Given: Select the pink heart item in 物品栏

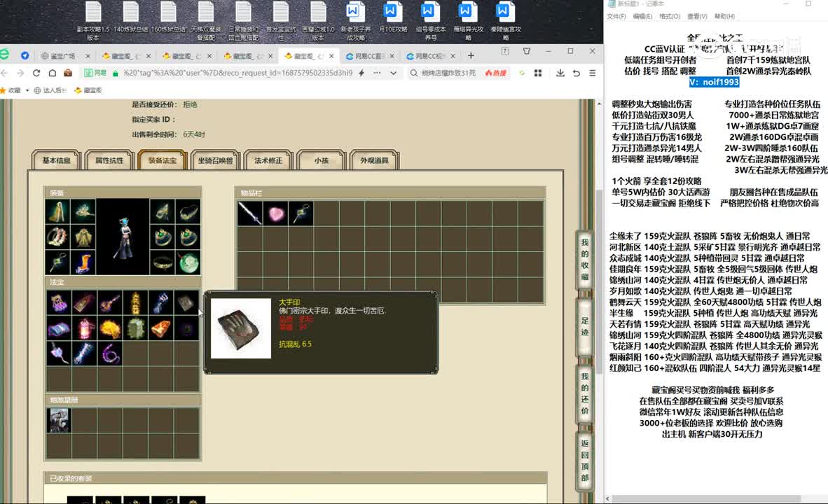Looking at the screenshot, I should (x=275, y=213).
